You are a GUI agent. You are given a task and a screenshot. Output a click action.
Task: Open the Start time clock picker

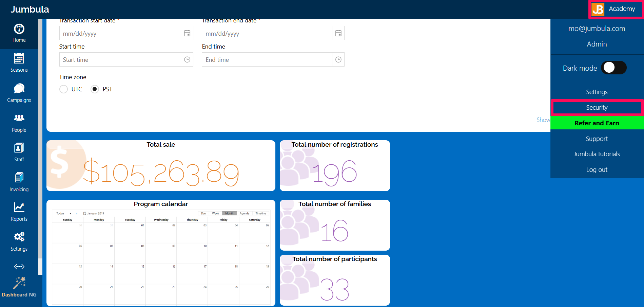[x=187, y=59]
